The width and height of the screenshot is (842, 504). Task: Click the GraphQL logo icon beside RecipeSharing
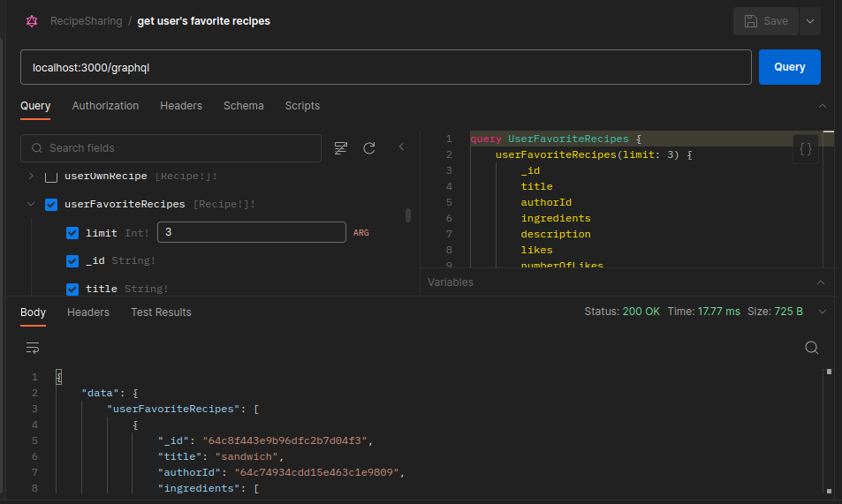coord(32,21)
